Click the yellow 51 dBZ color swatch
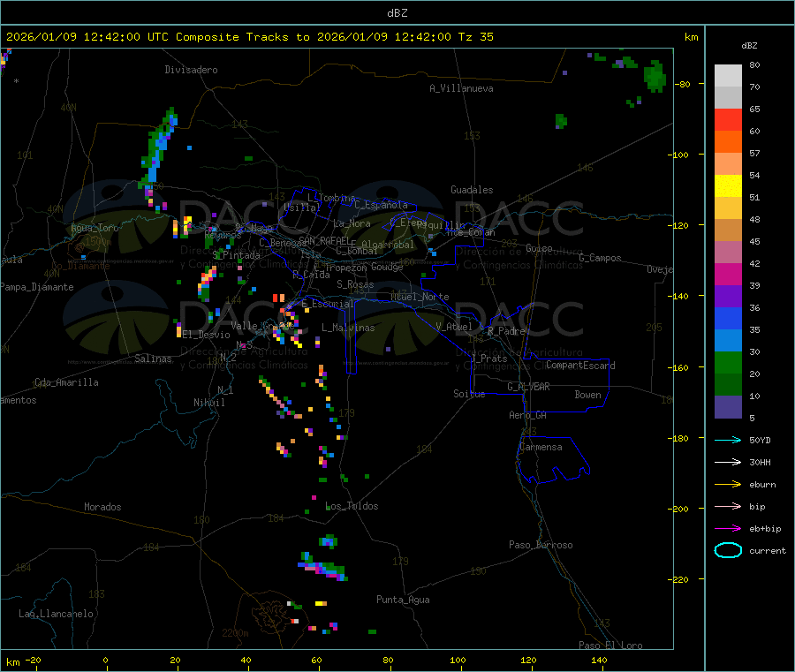The image size is (795, 672). (728, 186)
